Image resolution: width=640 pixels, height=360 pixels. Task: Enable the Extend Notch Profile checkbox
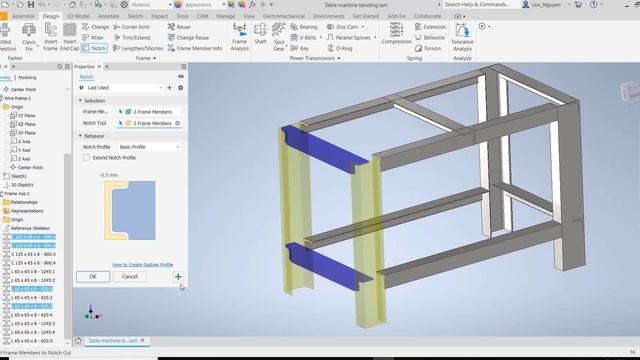click(x=87, y=158)
